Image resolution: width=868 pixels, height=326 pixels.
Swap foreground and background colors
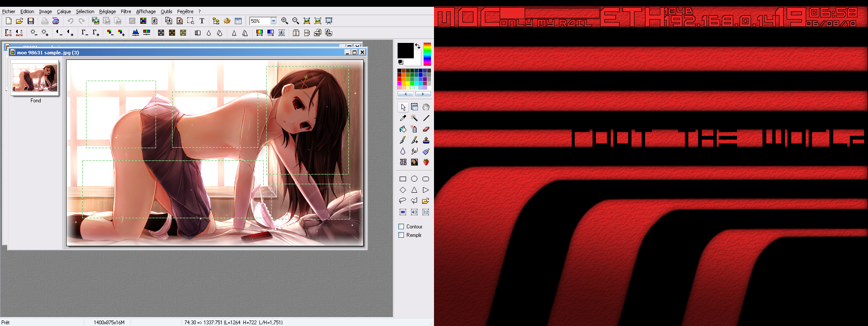(418, 46)
